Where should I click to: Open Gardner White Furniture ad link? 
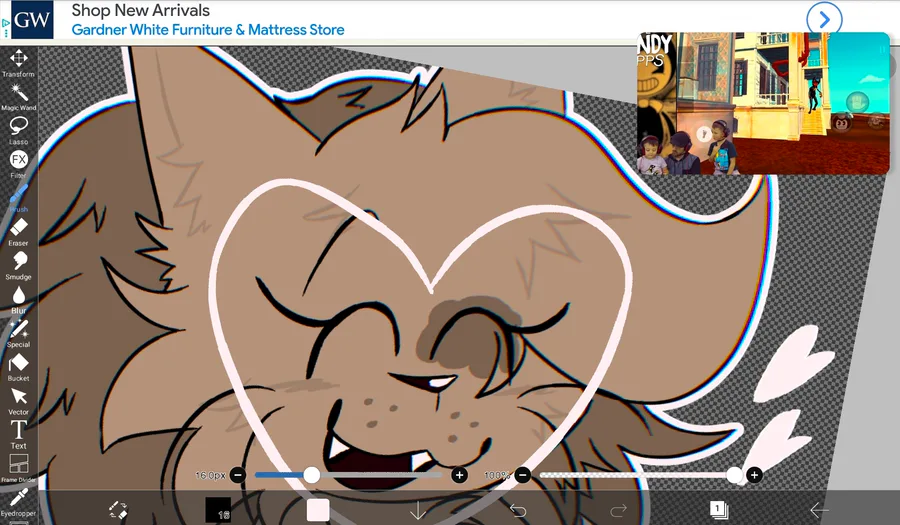(x=208, y=30)
